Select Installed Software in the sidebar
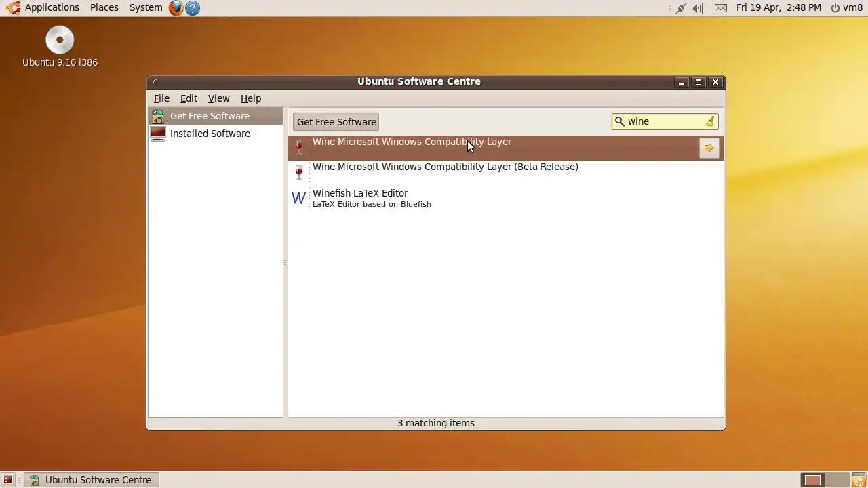 pyautogui.click(x=216, y=134)
